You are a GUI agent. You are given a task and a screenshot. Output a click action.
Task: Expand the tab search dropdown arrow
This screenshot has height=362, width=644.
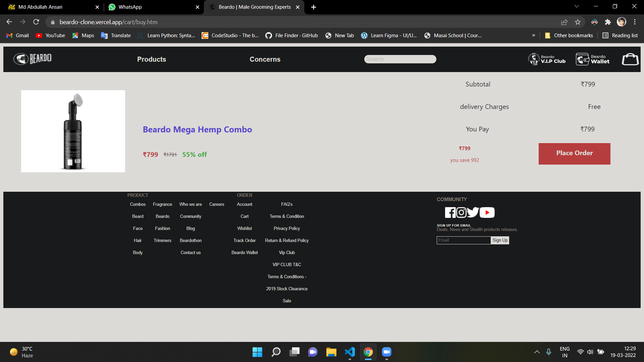tap(577, 6)
